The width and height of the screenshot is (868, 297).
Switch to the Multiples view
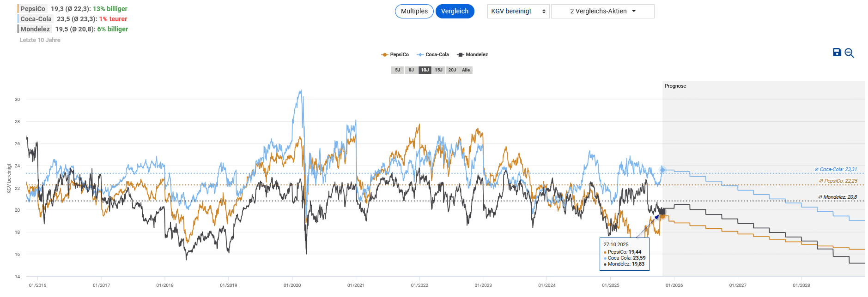click(414, 12)
